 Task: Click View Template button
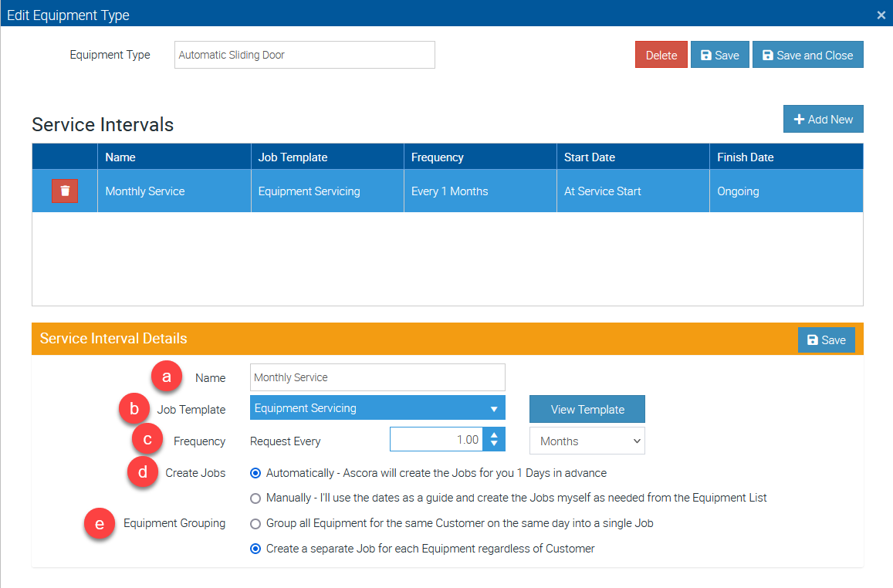click(587, 409)
